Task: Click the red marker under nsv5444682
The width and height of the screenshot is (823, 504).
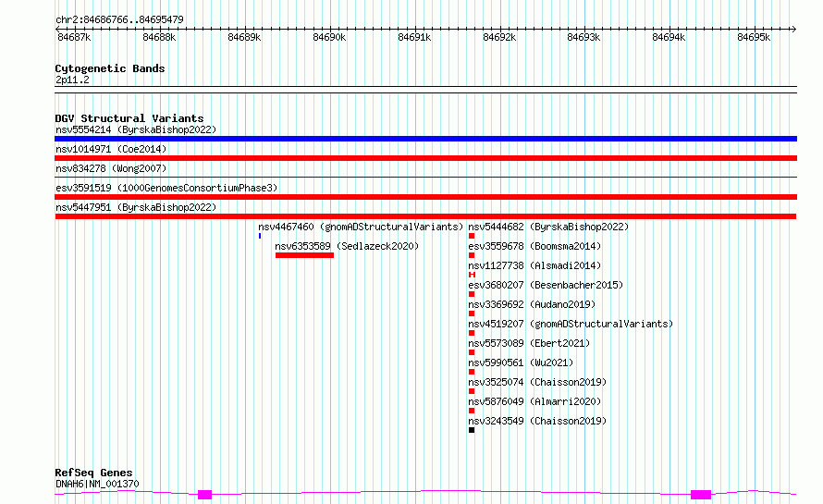Action: coord(472,236)
